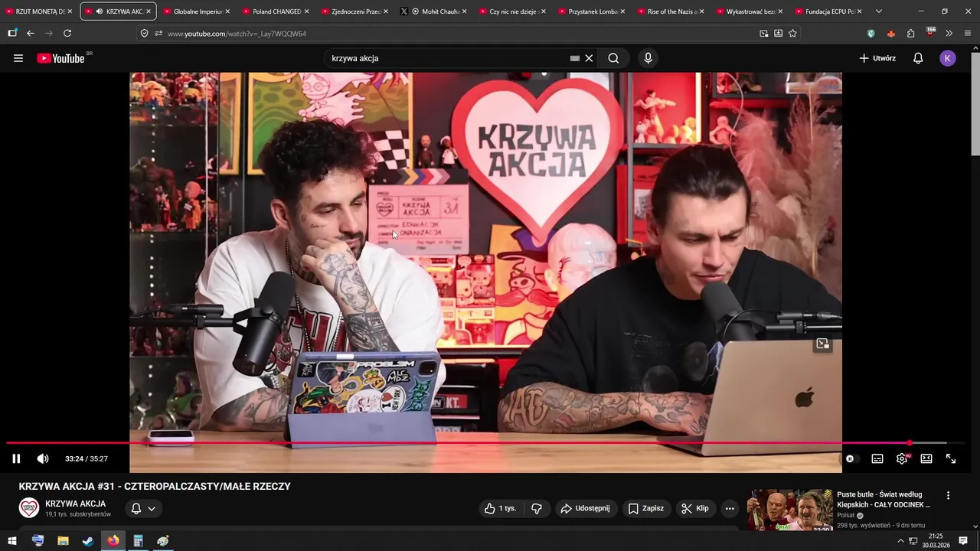This screenshot has width=980, height=551.
Task: Like the video showing 1 tys.
Action: tap(500, 508)
